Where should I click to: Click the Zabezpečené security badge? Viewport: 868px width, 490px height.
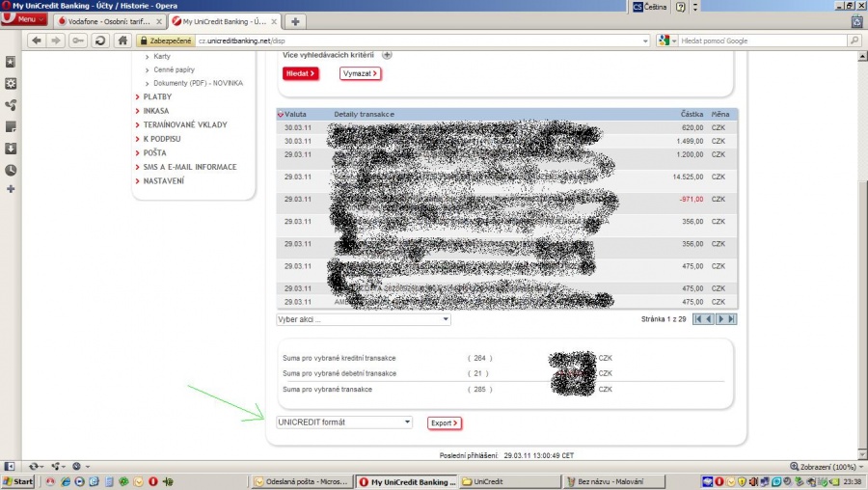coord(166,41)
